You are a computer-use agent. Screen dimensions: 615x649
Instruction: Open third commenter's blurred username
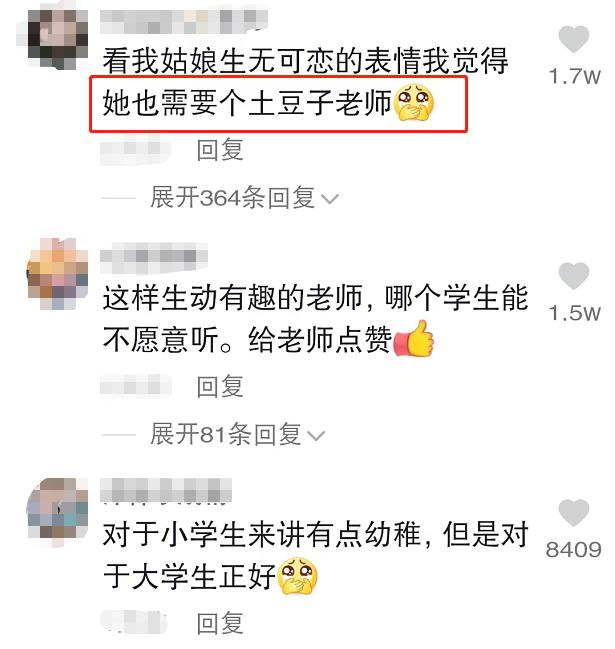click(x=166, y=490)
